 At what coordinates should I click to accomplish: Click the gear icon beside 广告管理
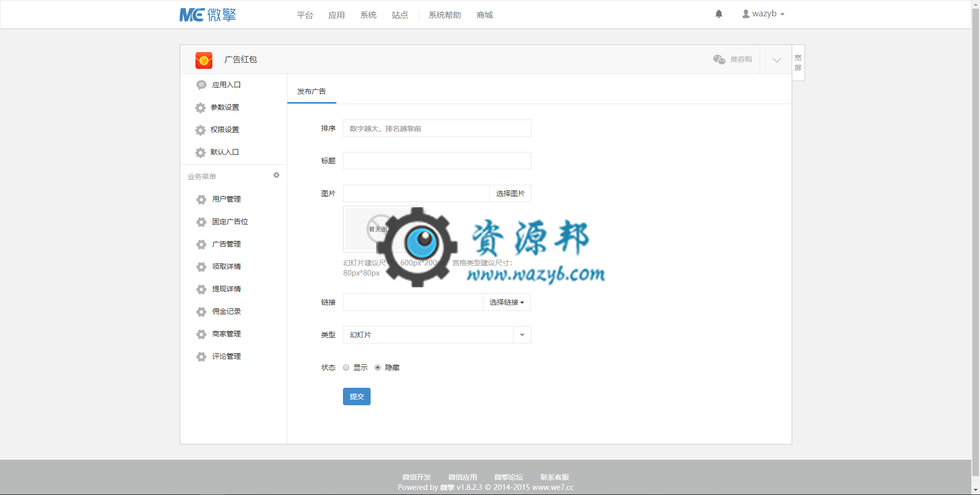click(x=202, y=244)
